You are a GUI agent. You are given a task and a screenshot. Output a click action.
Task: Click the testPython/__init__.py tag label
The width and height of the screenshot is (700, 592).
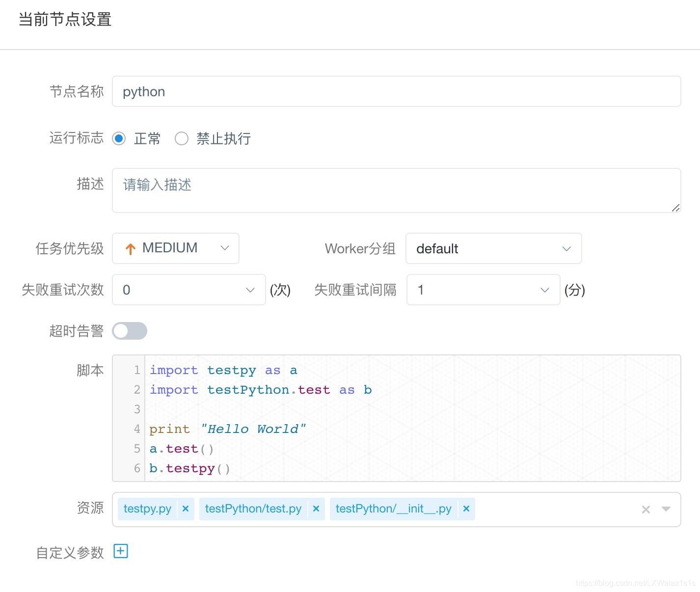(394, 509)
